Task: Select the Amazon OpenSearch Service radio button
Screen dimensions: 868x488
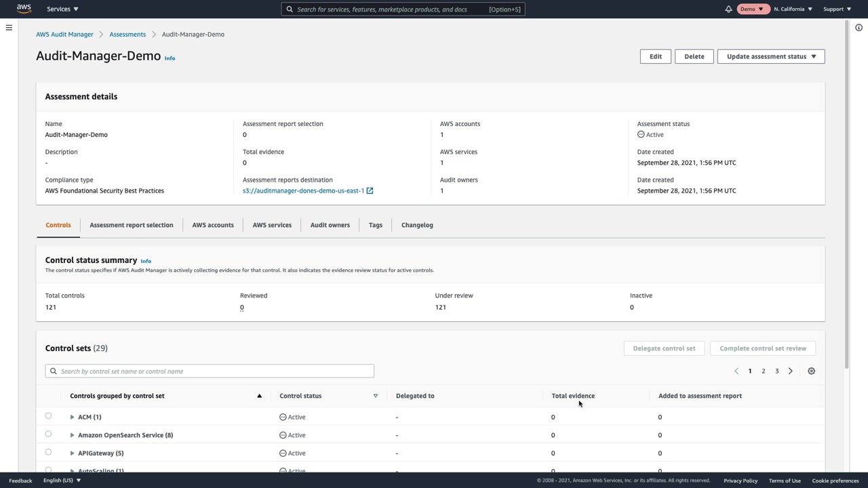Action: pos(48,434)
